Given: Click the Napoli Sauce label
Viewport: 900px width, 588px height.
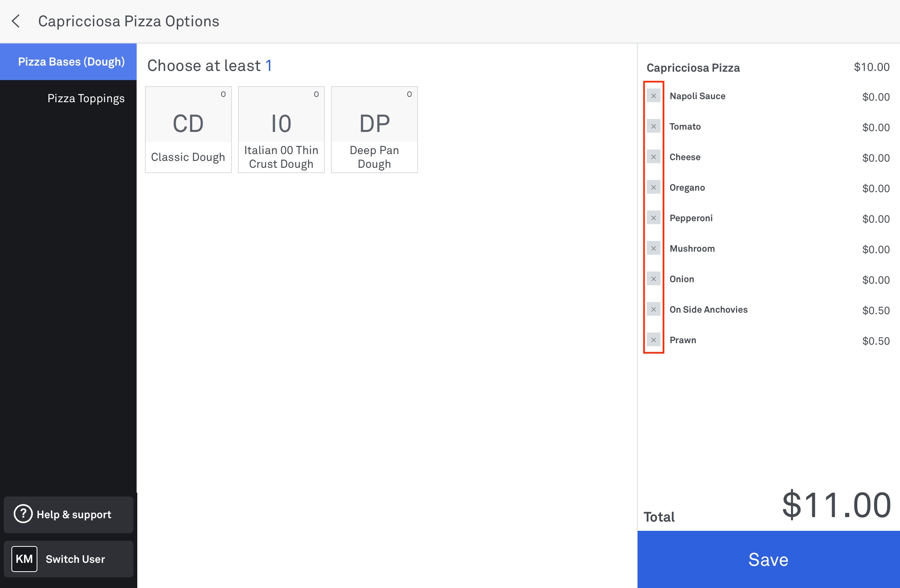Looking at the screenshot, I should 697,96.
